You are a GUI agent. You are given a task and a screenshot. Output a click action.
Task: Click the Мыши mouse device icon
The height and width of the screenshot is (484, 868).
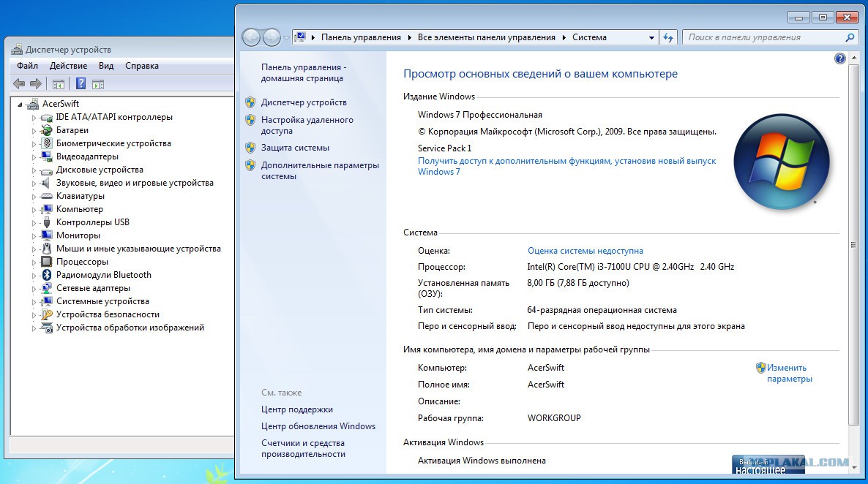point(47,249)
